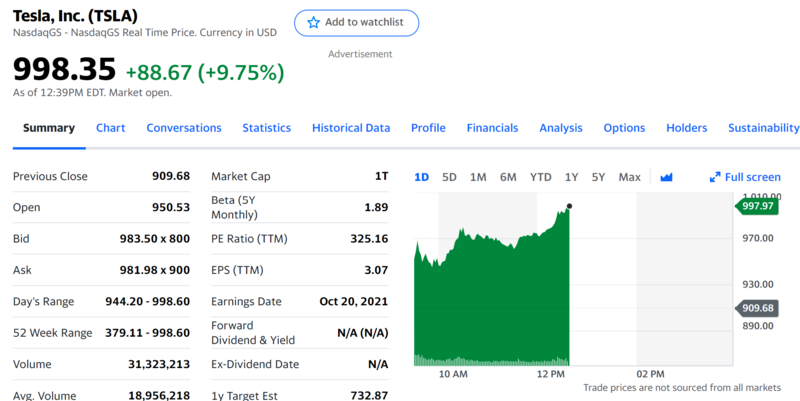Screen dimensions: 800x401
Task: Click the 12 PM label on chart axis
Action: coord(551,374)
